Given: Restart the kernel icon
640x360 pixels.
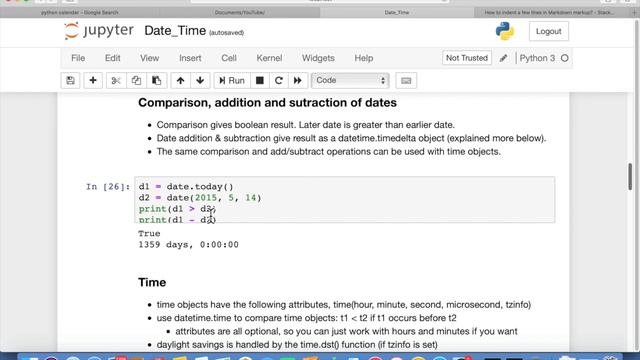Looking at the screenshot, I should (x=279, y=80).
